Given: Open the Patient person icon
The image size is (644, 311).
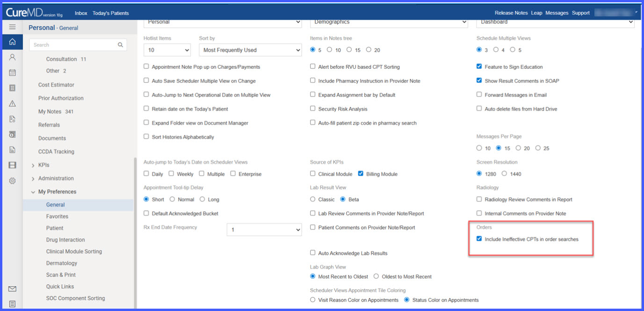Looking at the screenshot, I should click(12, 57).
